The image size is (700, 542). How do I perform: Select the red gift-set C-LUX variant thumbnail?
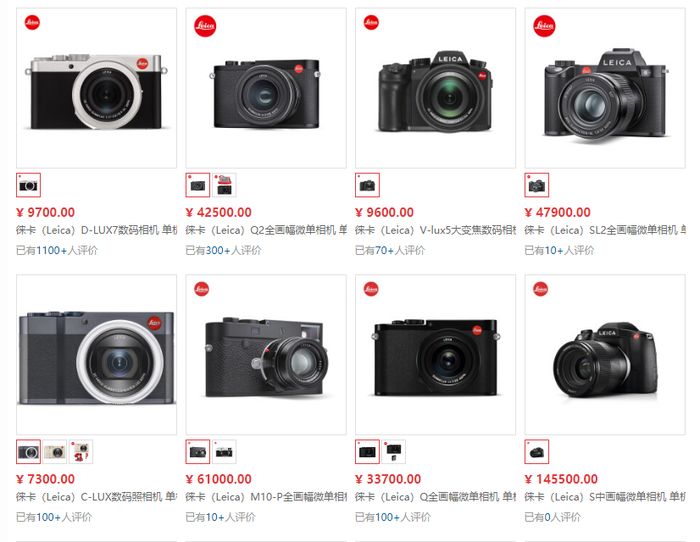81,452
